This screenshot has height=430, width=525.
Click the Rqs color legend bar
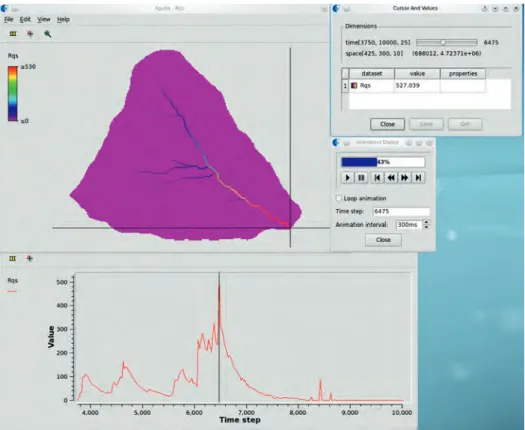13,93
